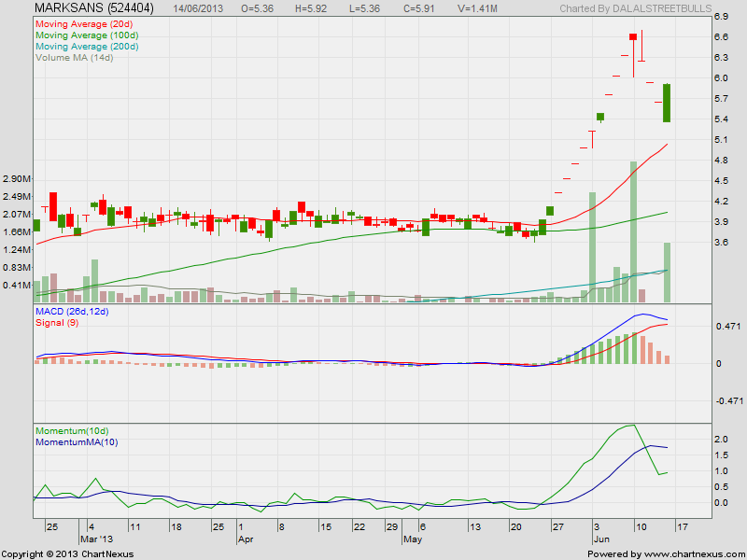Open the www.chartnexus.com footer link

point(694,554)
